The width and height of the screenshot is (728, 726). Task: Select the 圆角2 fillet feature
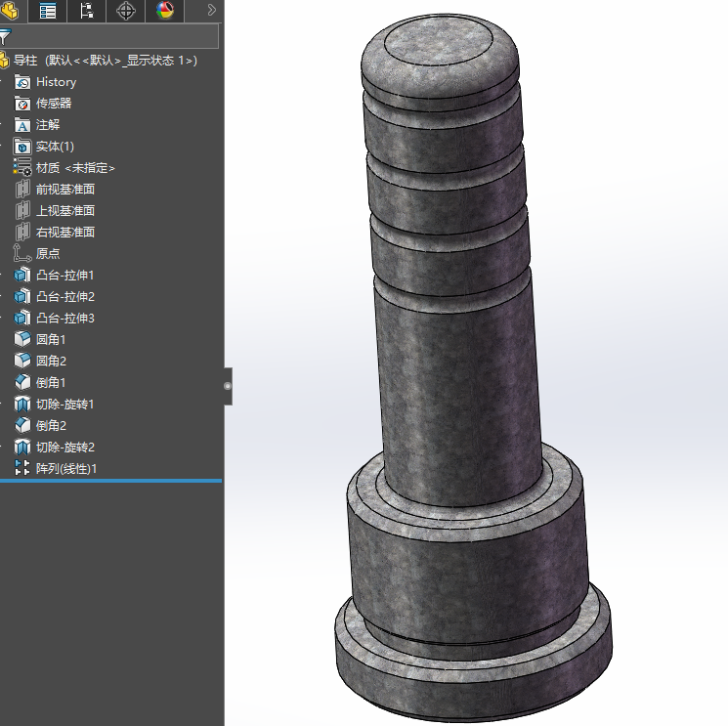click(x=51, y=361)
